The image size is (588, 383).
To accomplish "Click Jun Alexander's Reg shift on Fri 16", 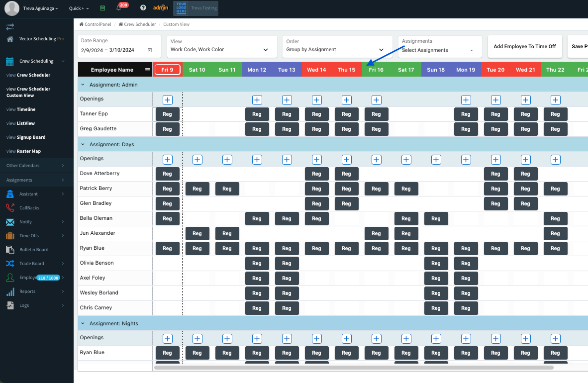I will pyautogui.click(x=376, y=234).
